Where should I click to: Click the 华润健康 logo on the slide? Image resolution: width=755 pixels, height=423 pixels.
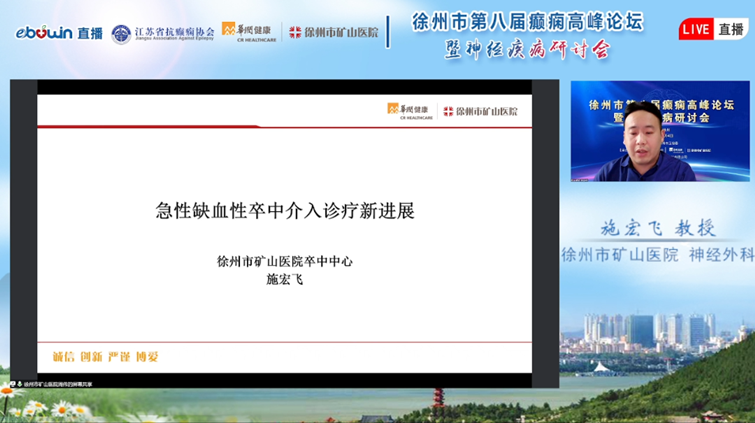click(x=408, y=110)
